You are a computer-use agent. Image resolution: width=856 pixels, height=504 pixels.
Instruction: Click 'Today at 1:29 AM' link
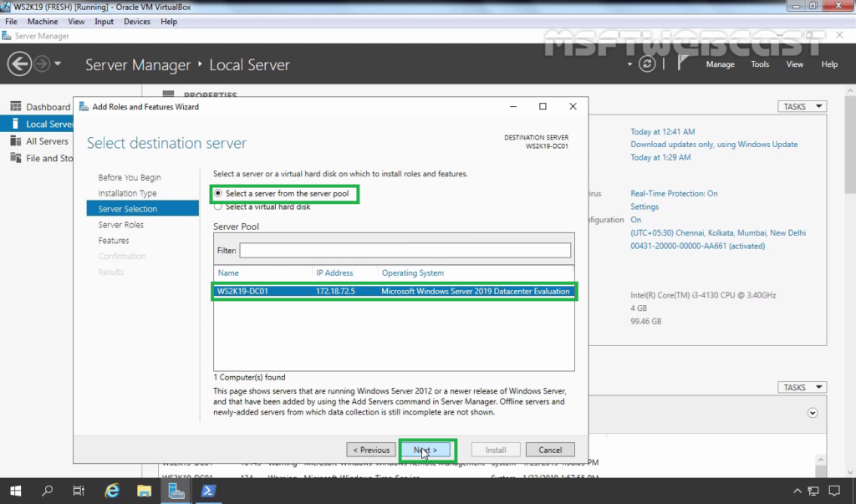660,157
